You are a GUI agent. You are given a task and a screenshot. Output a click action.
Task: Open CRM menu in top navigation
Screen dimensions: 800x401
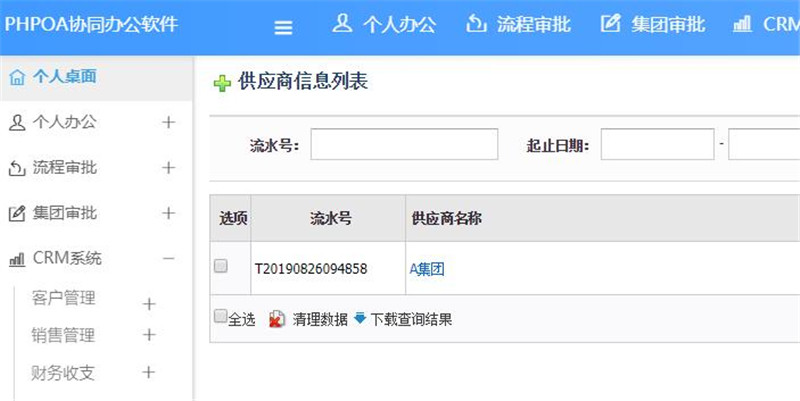pyautogui.click(x=781, y=24)
